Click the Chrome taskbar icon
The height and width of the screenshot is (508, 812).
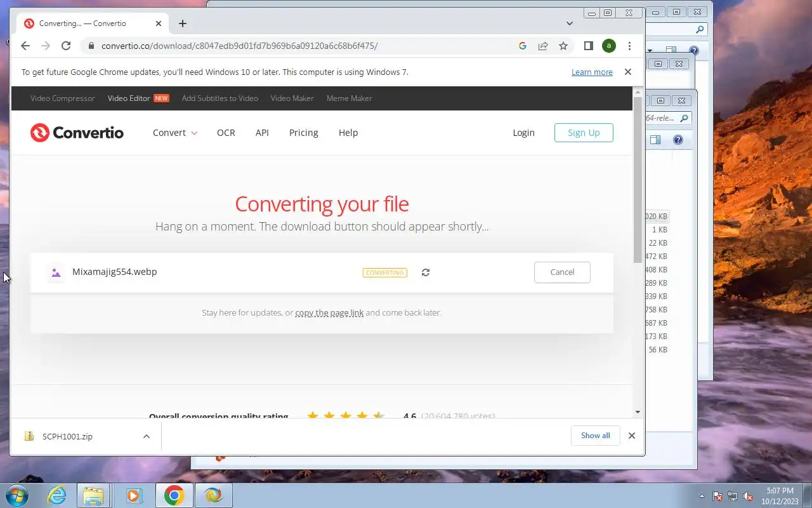(174, 495)
